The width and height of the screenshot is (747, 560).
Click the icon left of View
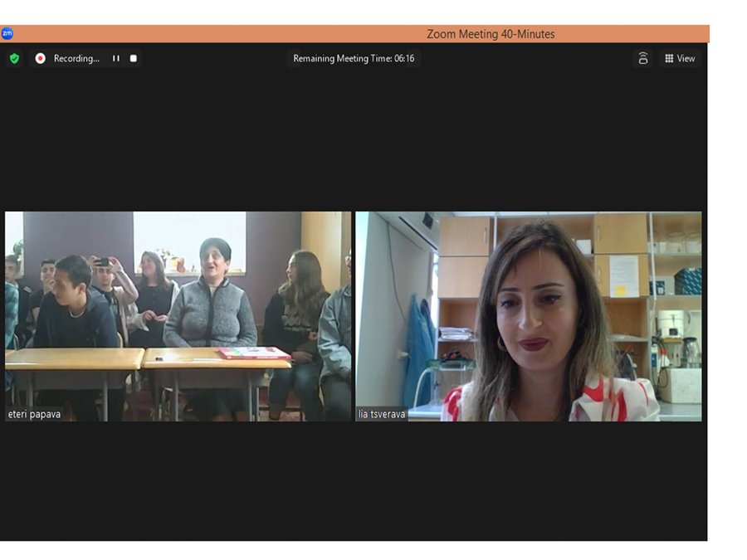tap(642, 59)
